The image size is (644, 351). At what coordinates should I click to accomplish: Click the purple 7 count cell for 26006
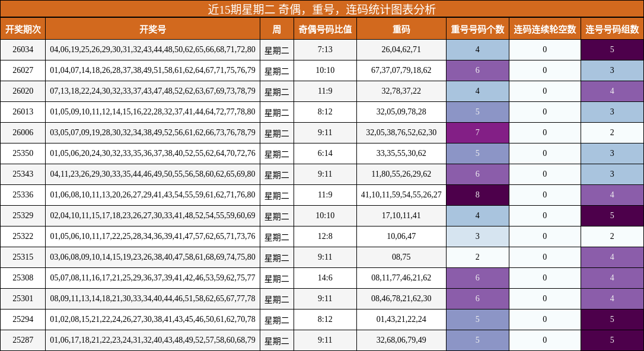click(477, 133)
